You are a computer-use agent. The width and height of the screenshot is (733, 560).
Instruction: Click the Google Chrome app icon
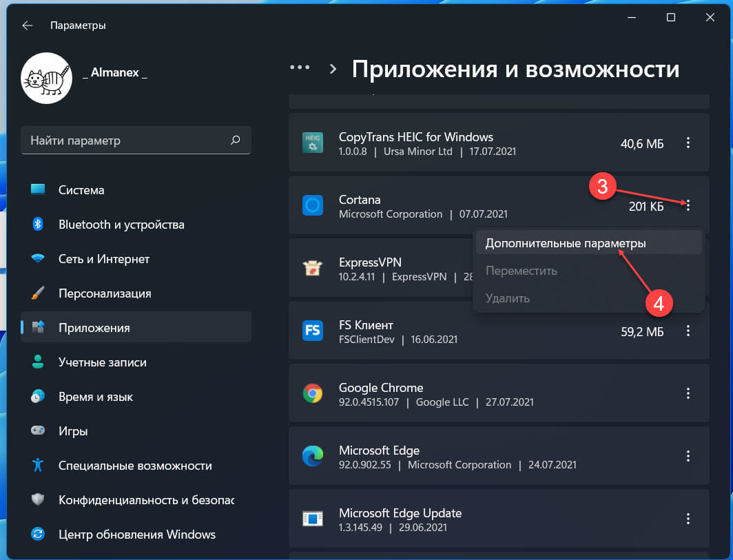click(312, 393)
